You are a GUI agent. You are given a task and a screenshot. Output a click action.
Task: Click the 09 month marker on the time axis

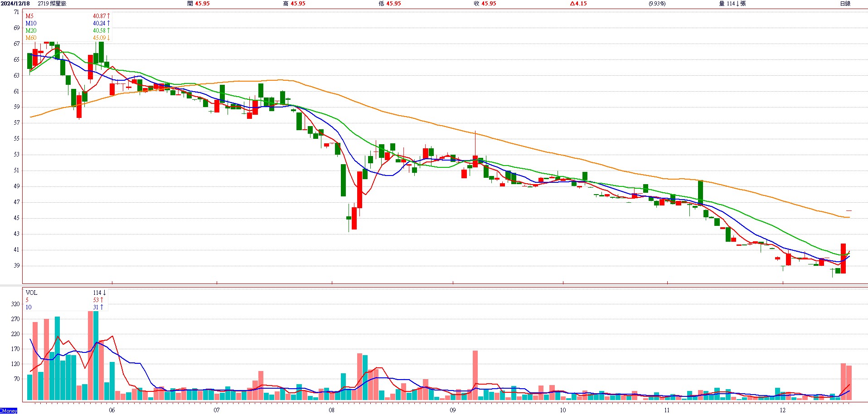click(x=453, y=410)
